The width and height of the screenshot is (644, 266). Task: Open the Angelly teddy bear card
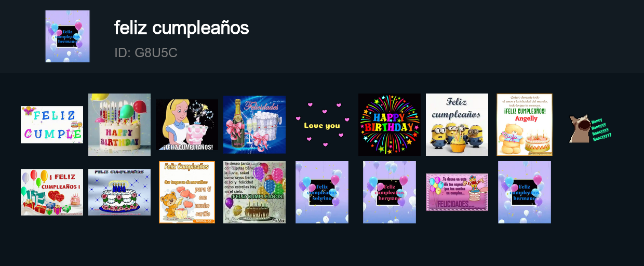(525, 125)
